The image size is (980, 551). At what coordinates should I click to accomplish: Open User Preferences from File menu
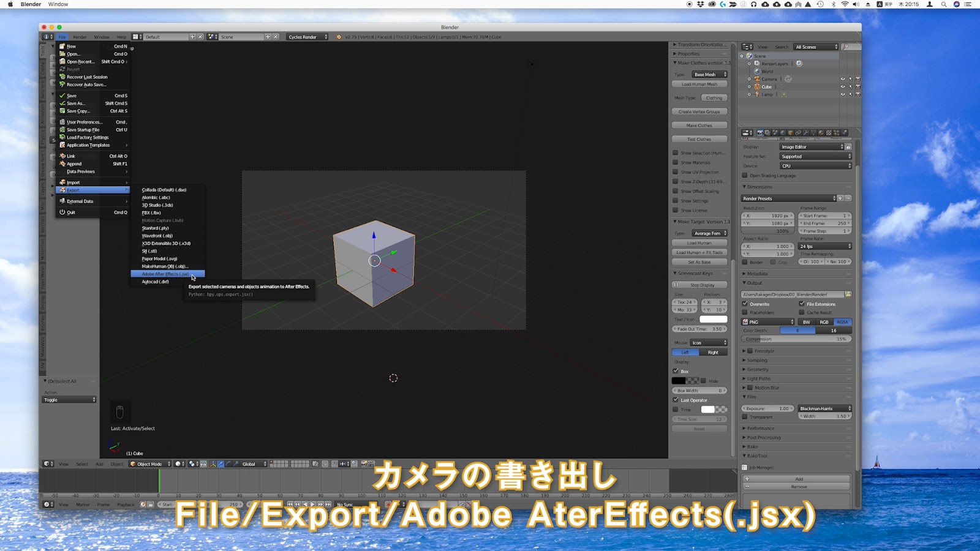click(93, 122)
